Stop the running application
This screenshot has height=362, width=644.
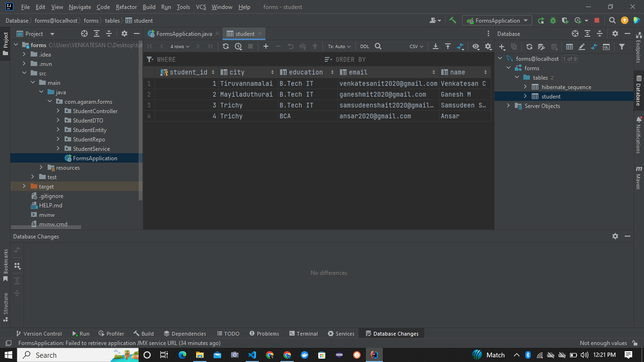[597, 20]
